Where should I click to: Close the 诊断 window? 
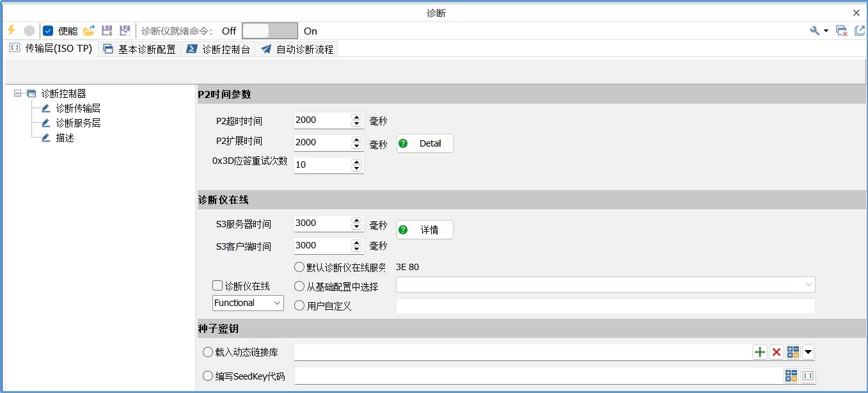tap(856, 13)
